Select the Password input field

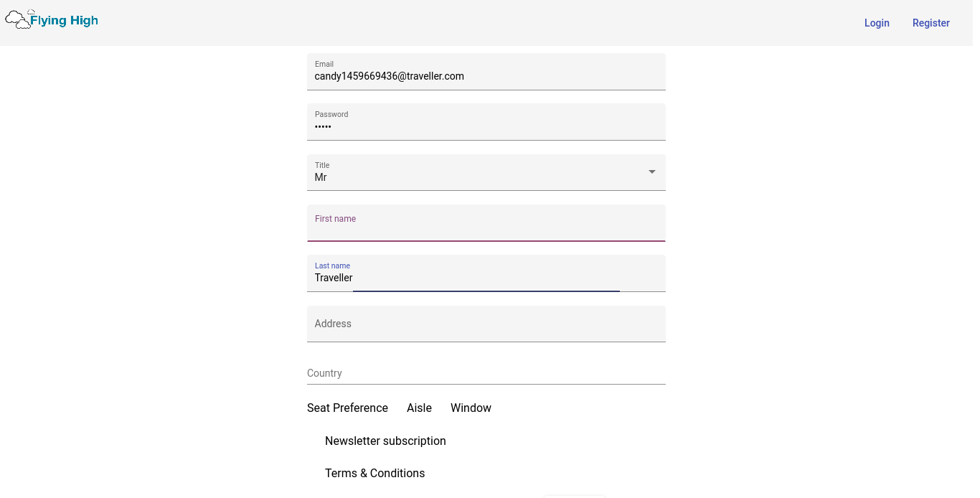(x=486, y=122)
